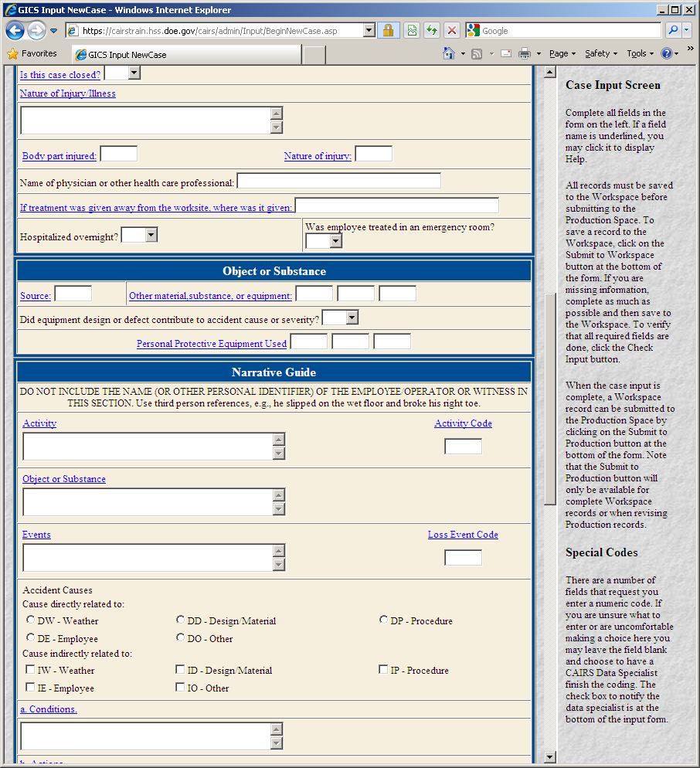Viewport: 700px width, 768px height.
Task: Select DP - Procedure radio button
Action: 383,620
